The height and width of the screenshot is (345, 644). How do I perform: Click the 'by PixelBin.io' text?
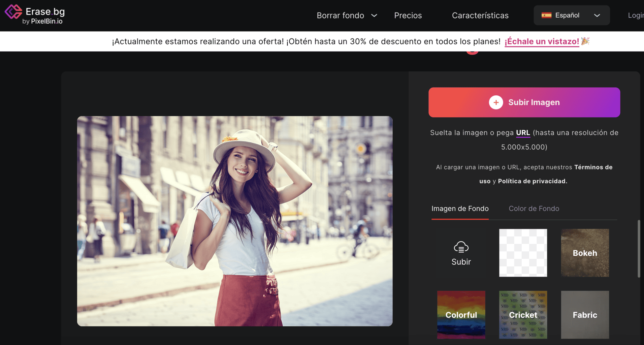click(x=42, y=21)
